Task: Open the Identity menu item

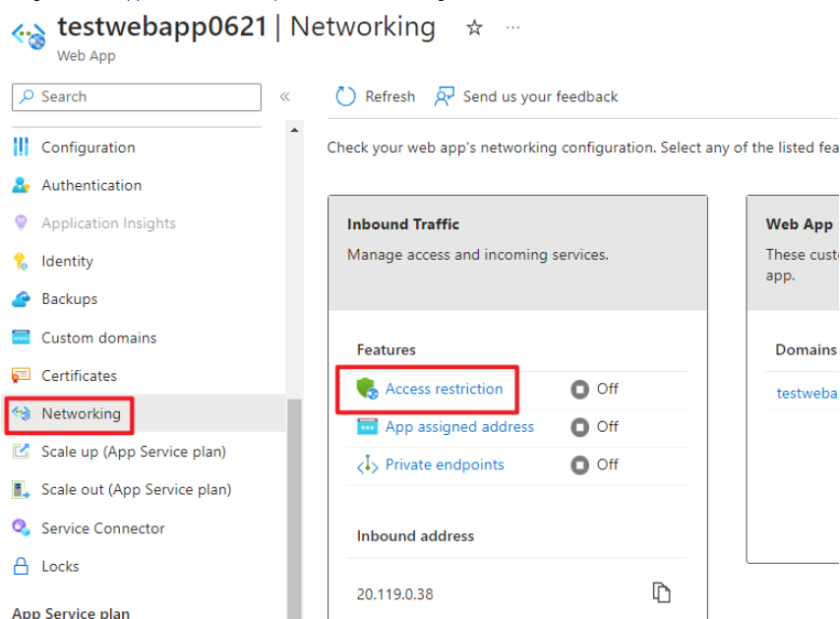Action: [68, 261]
